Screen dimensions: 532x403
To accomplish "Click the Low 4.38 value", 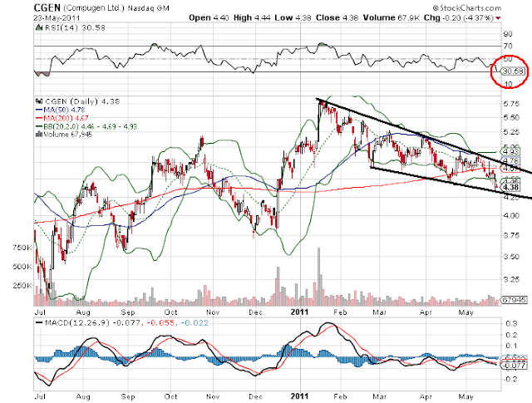I will coord(293,17).
